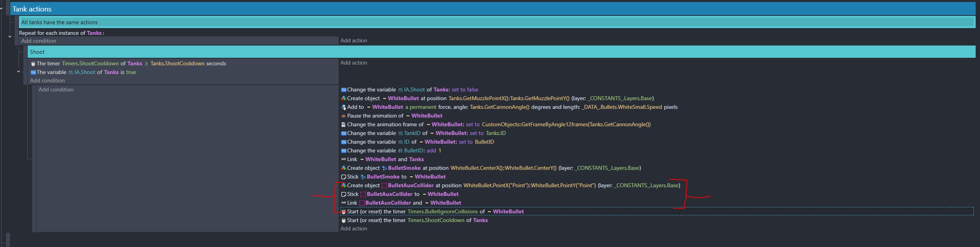Click the variable icon beside IA.Shoot is true condition
980x247 pixels.
point(33,72)
